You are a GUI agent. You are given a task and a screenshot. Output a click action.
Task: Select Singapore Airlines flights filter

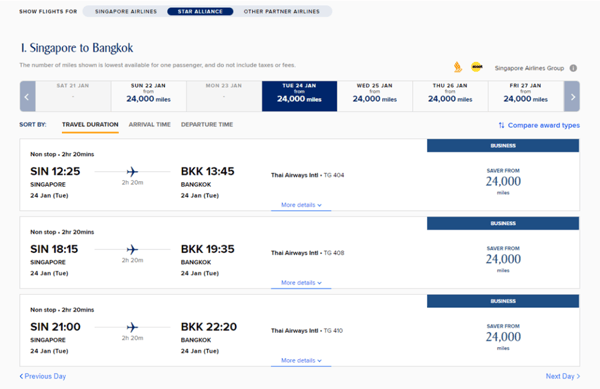point(126,11)
